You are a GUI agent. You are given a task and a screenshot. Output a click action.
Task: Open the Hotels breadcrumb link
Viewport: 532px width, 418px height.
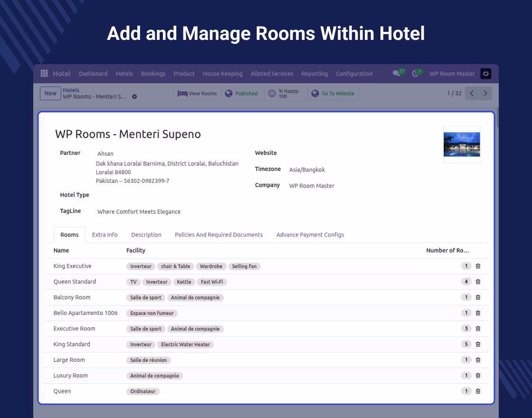(71, 90)
